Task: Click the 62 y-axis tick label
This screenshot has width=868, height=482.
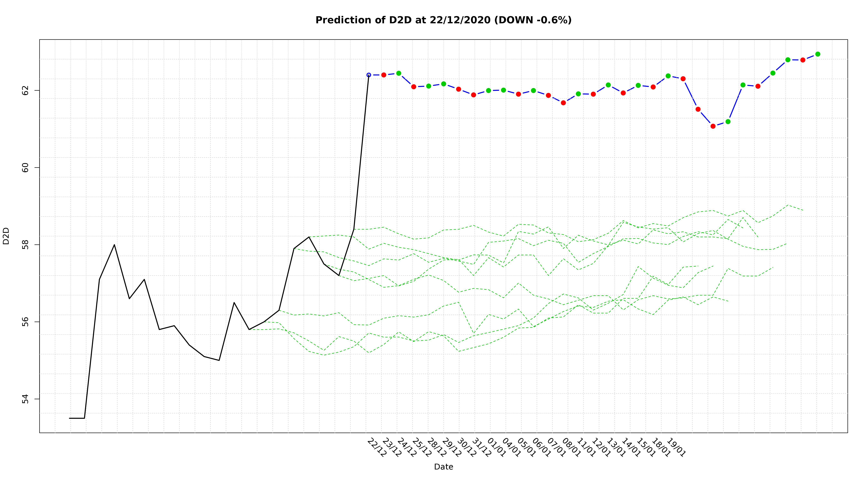Action: click(25, 90)
